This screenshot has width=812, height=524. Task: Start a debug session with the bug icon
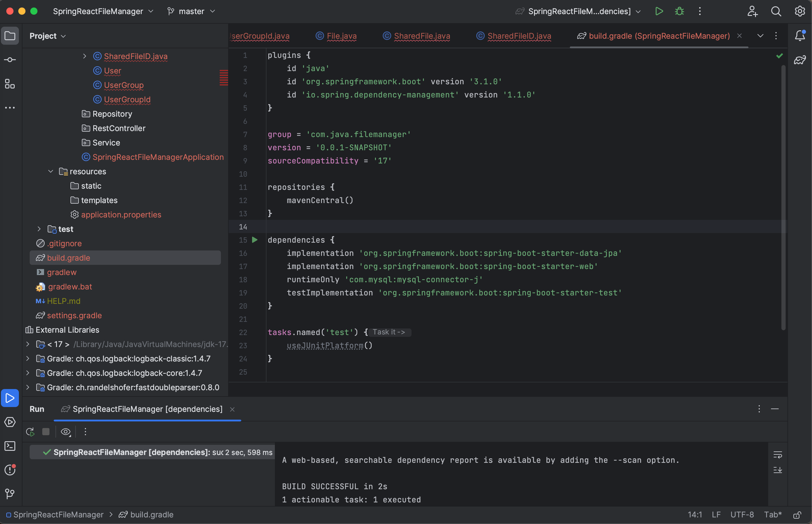[679, 11]
